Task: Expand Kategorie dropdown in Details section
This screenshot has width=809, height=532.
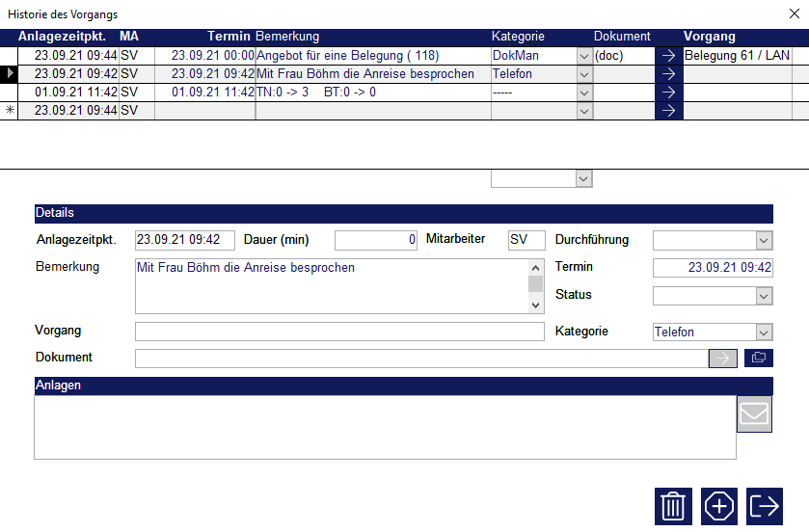Action: (764, 332)
